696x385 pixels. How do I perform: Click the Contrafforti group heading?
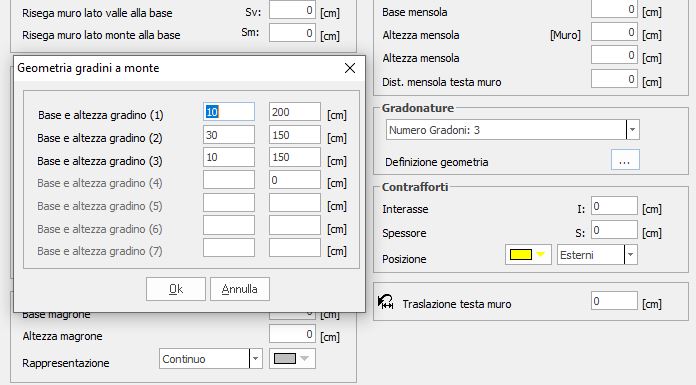point(415,187)
